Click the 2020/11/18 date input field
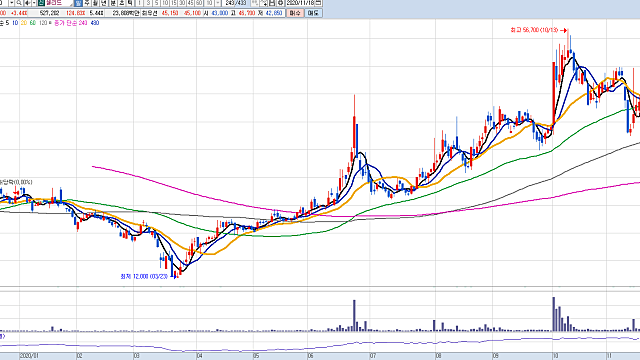Screen dimensions: 640x360 click(300, 3)
